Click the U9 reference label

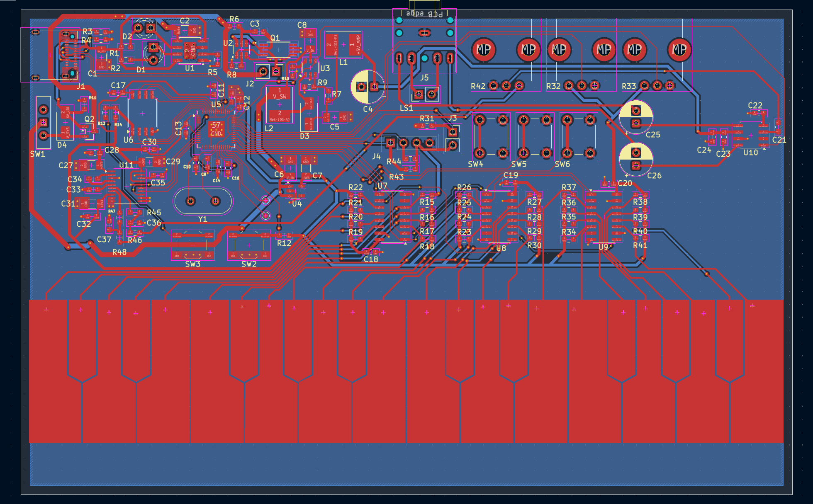tap(603, 247)
